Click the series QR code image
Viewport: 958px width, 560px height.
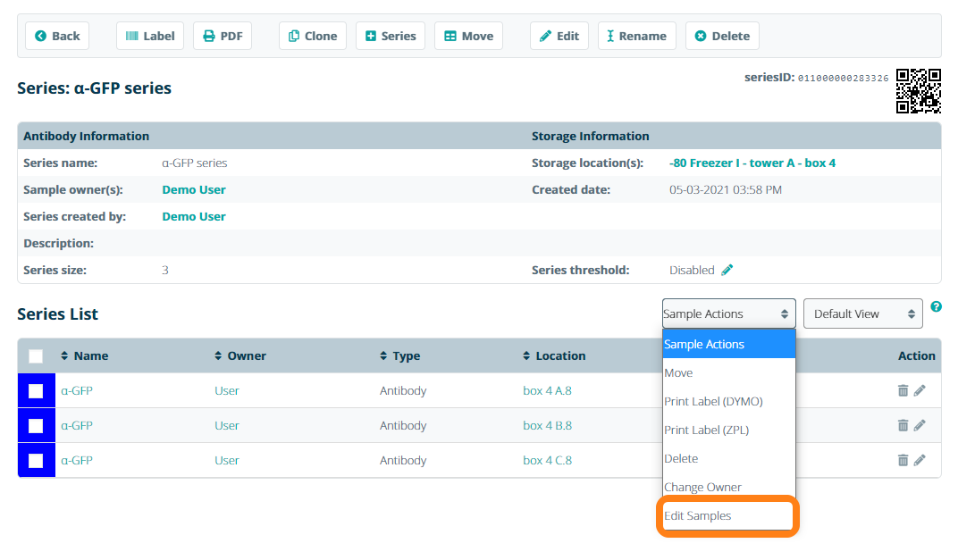pos(919,91)
